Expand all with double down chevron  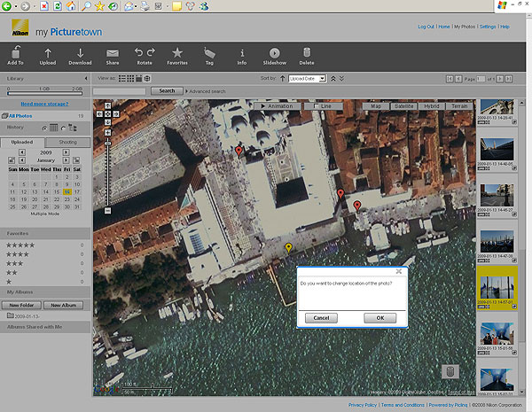(341, 79)
